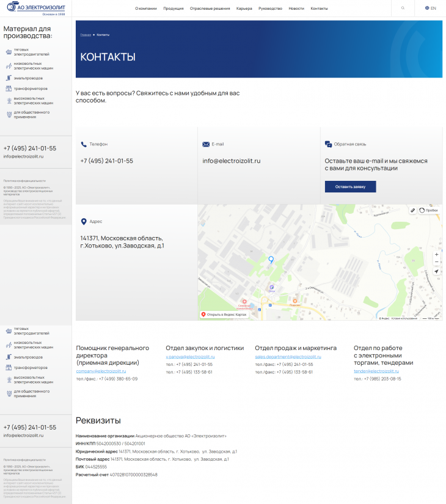This screenshot has width=446, height=504.
Task: Click the Подкова orange place marker
Action: click(295, 302)
